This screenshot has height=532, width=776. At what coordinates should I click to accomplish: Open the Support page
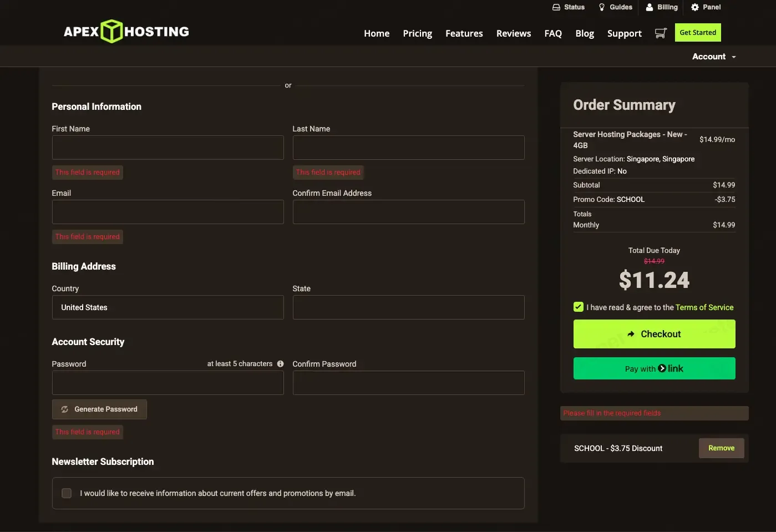tap(625, 33)
